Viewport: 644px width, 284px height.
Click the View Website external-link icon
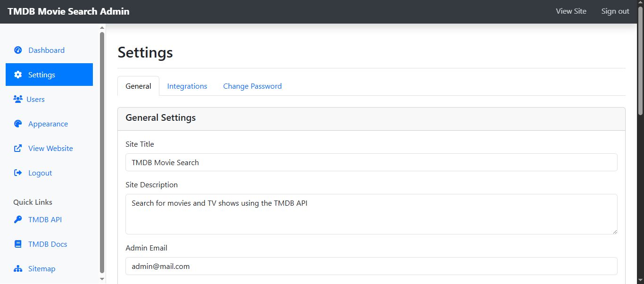(x=18, y=148)
